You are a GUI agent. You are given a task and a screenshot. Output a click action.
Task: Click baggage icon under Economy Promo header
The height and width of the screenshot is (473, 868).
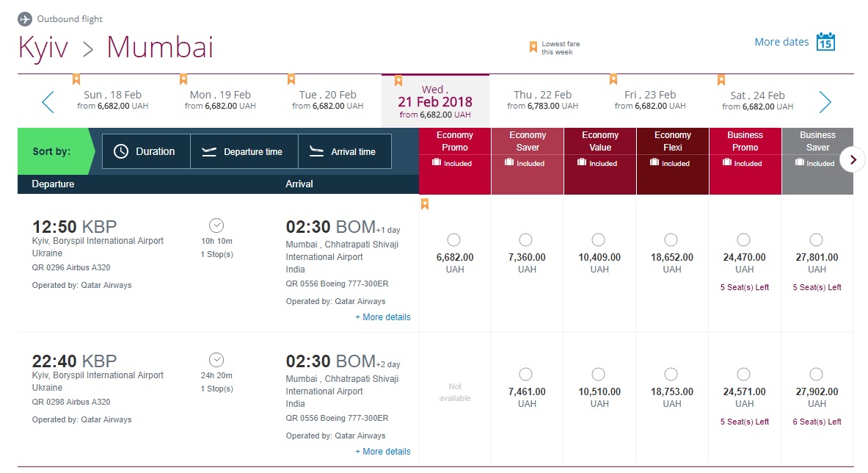[x=437, y=163]
